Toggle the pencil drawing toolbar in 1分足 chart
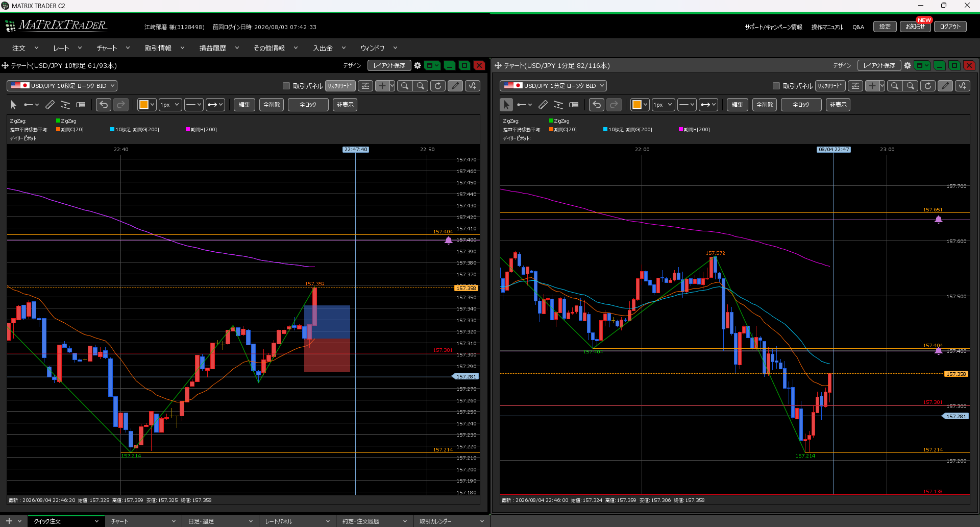This screenshot has width=980, height=527. (x=945, y=86)
